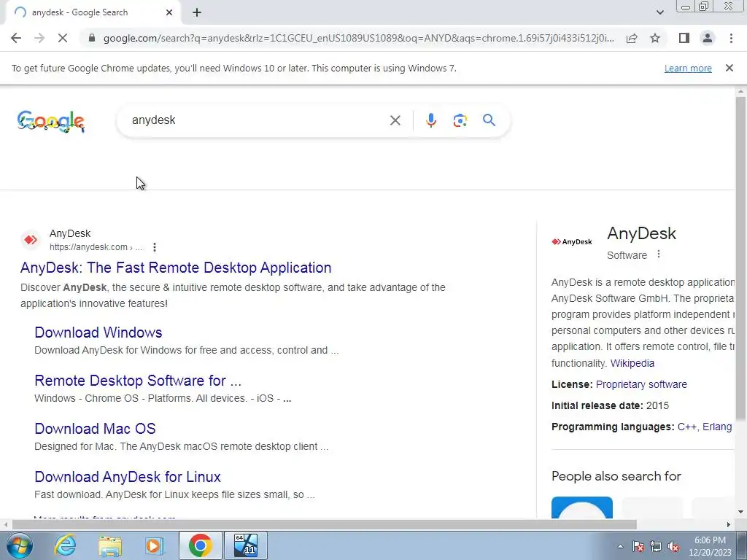Click the Google holiday logo
The image size is (747, 560).
pos(51,121)
